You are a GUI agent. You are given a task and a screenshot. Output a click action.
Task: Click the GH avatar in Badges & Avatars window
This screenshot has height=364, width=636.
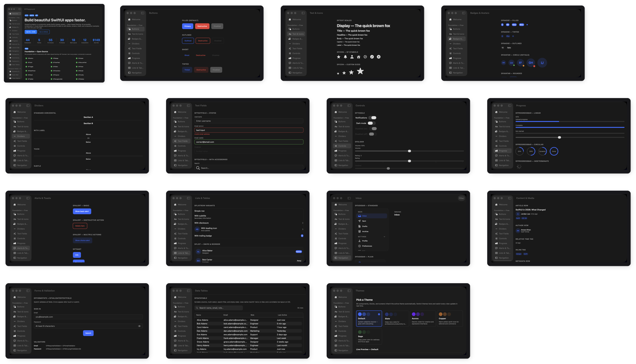coord(531,63)
